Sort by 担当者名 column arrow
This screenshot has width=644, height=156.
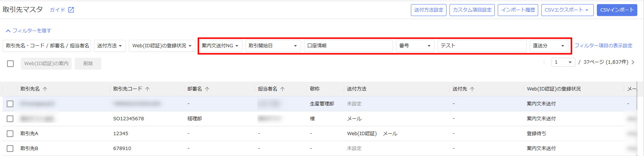tap(282, 89)
